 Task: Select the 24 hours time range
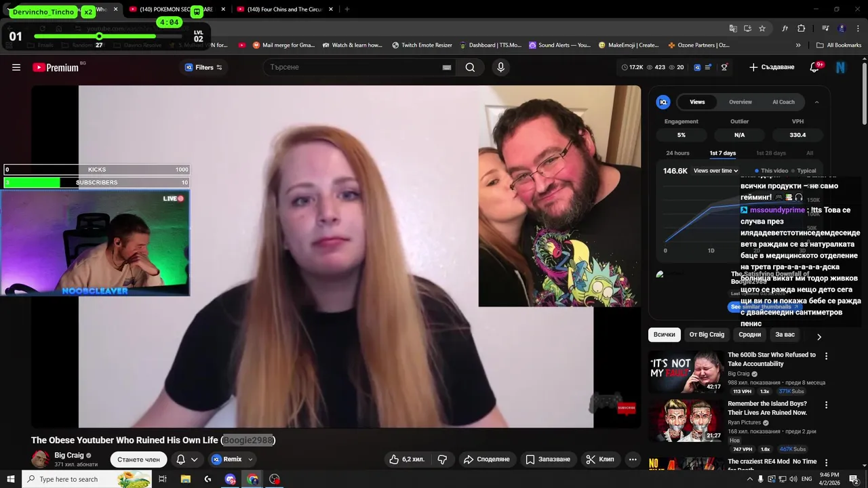coord(677,153)
